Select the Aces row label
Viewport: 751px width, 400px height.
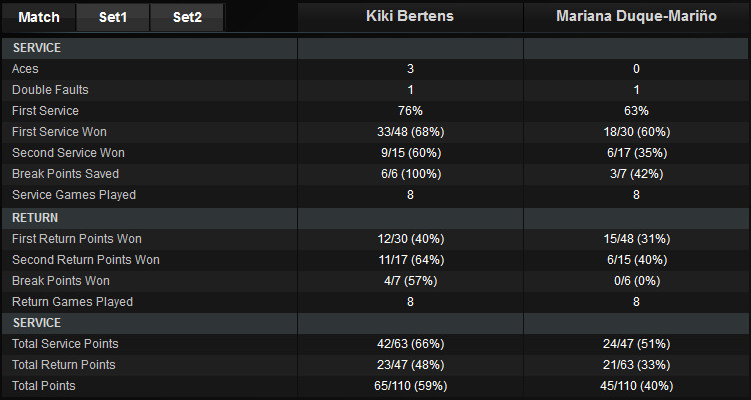coord(25,69)
